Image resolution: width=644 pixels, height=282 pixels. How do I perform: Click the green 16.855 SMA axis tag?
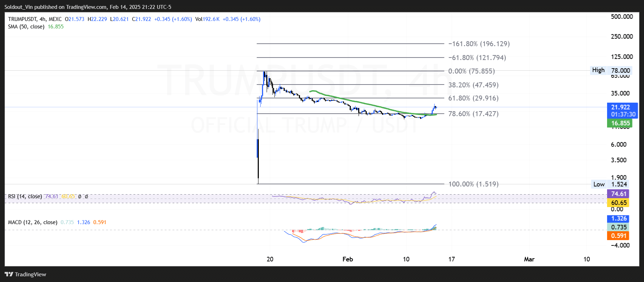point(620,123)
